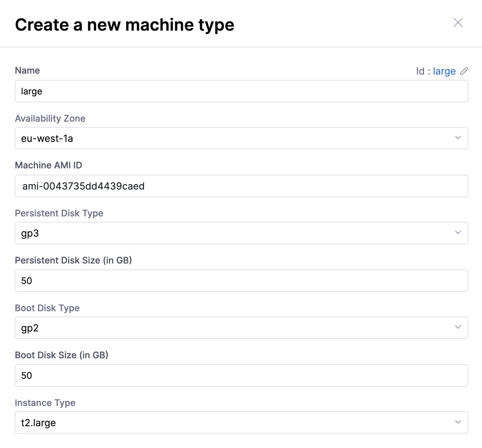Click the Boot Disk Size input box
This screenshot has width=482, height=448.
[x=241, y=376]
